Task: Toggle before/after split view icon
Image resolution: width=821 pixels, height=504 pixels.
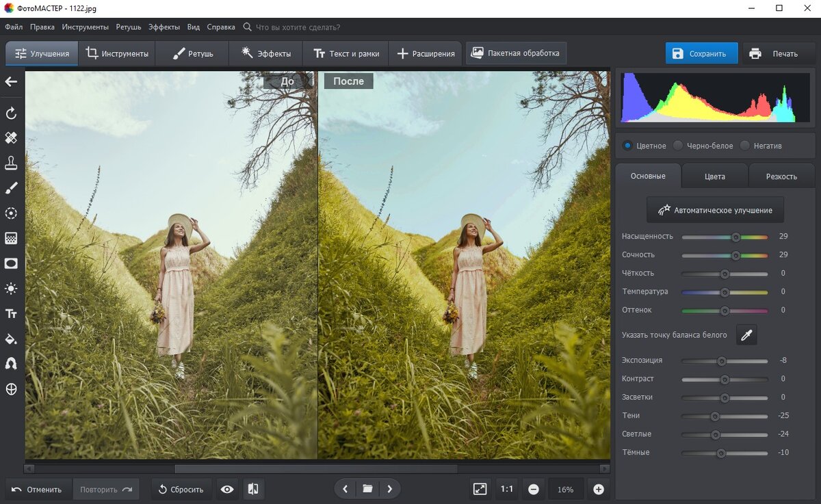Action: coord(253,489)
